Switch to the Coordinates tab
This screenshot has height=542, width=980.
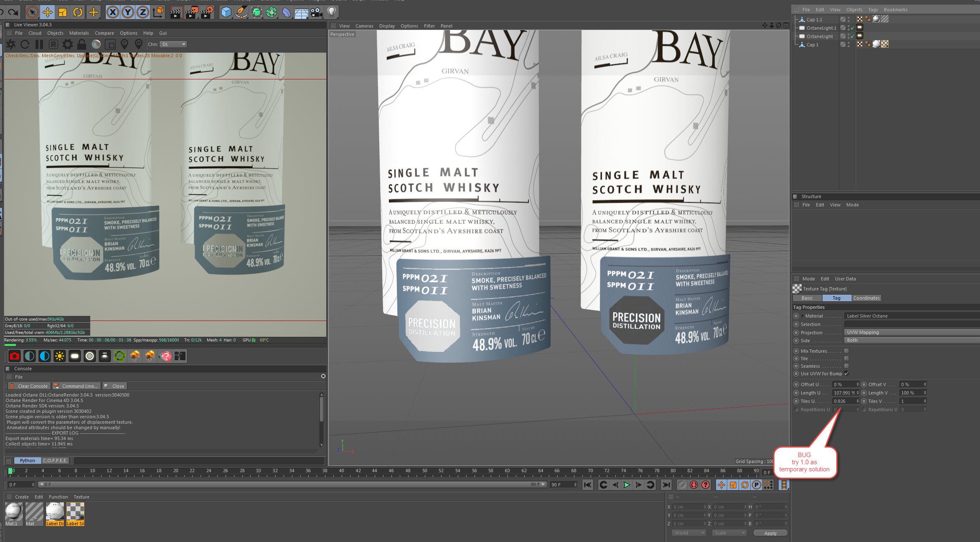point(866,298)
